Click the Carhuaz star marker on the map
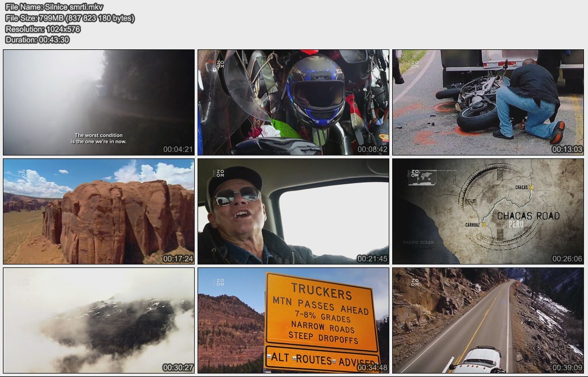Viewport: 588px width, 377px height. pos(484,224)
